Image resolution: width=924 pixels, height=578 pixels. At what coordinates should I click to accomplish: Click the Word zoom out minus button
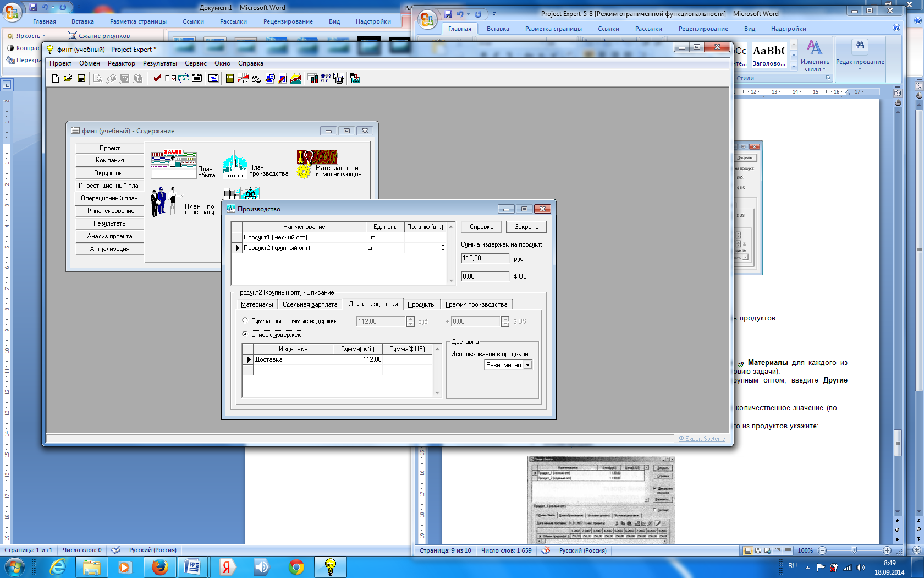pyautogui.click(x=822, y=550)
